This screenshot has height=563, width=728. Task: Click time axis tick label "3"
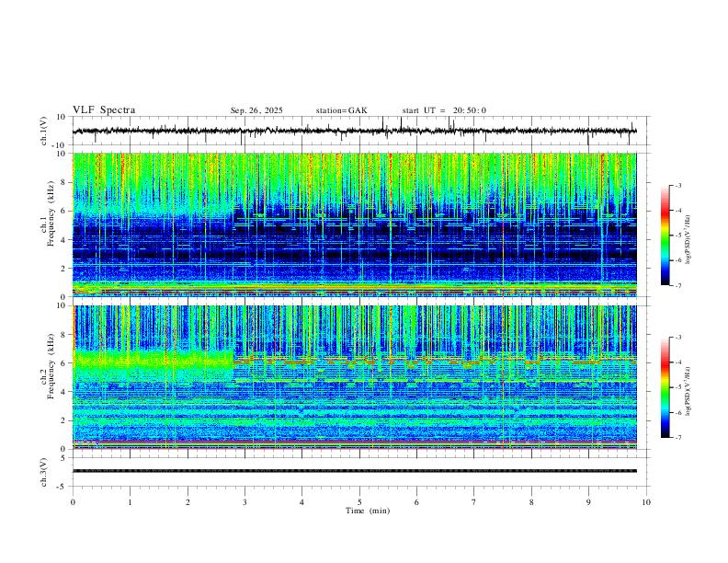(245, 502)
